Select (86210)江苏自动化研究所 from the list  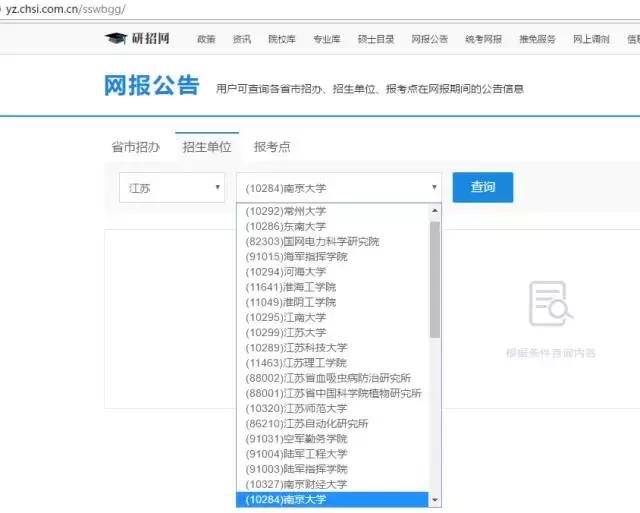tap(333, 423)
